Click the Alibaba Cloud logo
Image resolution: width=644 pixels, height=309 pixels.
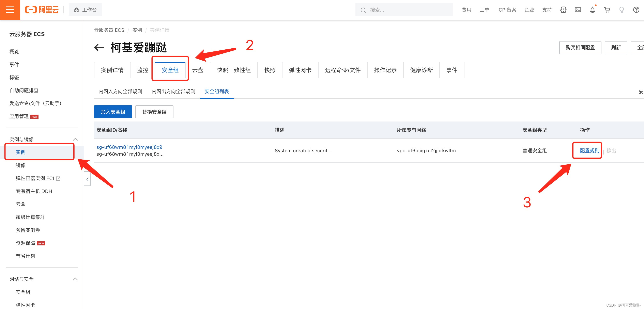[42, 10]
